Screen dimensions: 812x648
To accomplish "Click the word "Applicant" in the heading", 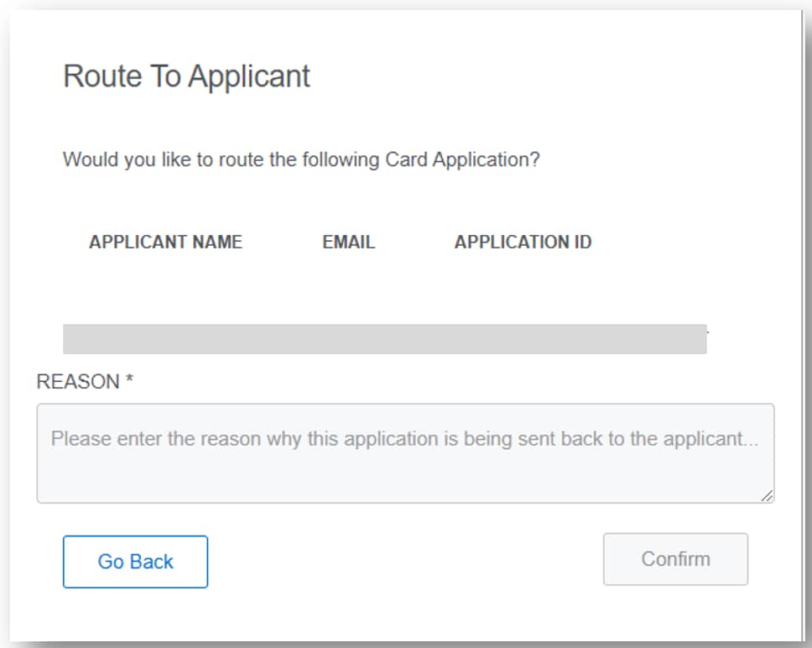I will pos(249,76).
